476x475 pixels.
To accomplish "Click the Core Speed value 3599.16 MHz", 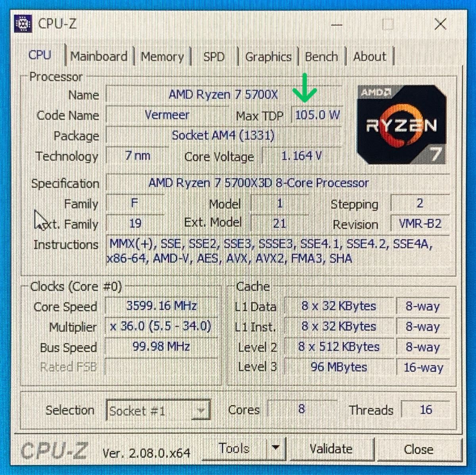I will pos(161,306).
